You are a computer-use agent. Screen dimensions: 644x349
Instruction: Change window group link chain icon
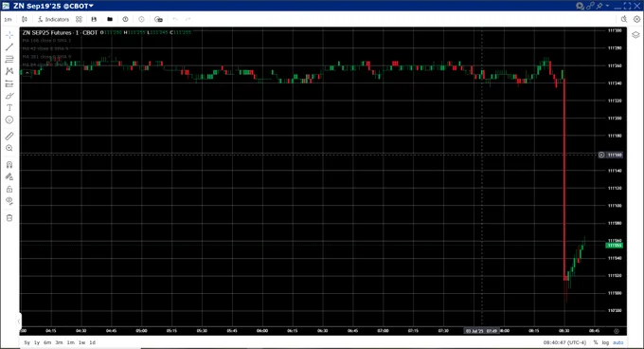coord(590,6)
